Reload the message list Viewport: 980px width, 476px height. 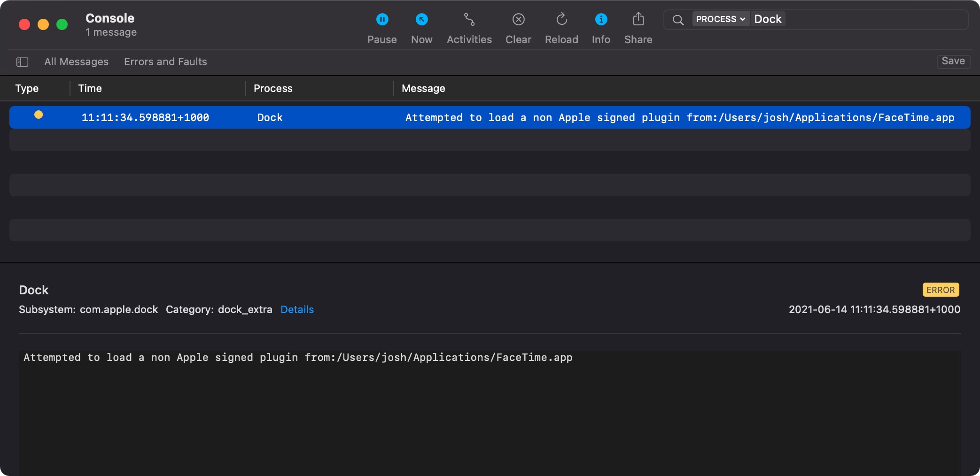(561, 26)
